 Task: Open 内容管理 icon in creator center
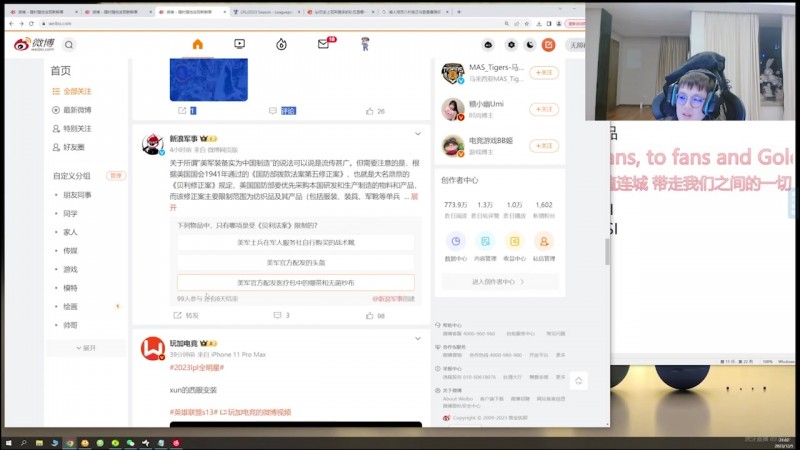tap(485, 241)
